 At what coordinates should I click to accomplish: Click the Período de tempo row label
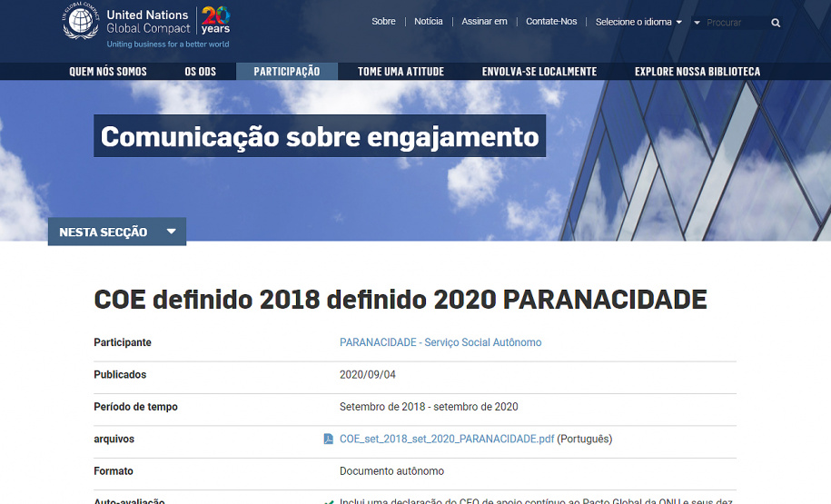coord(135,407)
